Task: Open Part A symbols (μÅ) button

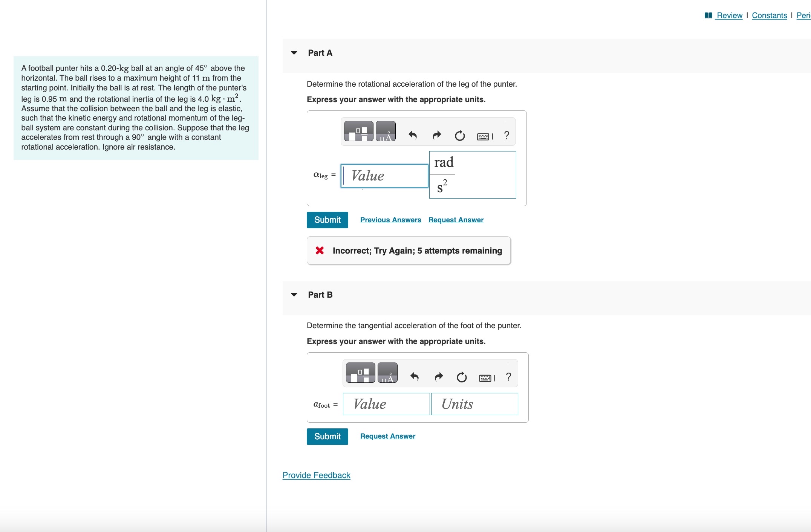Action: pos(386,131)
